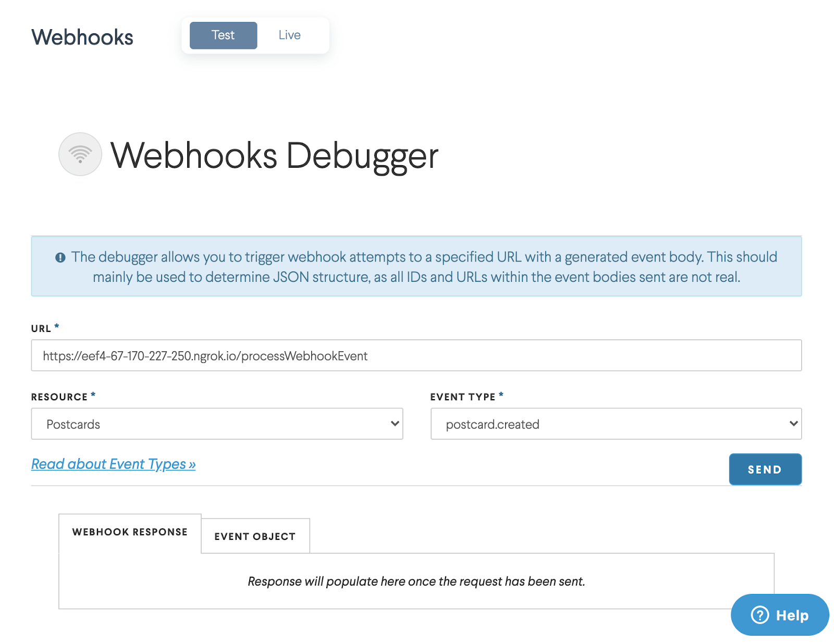
Task: Select the Test mode toggle
Action: 223,35
